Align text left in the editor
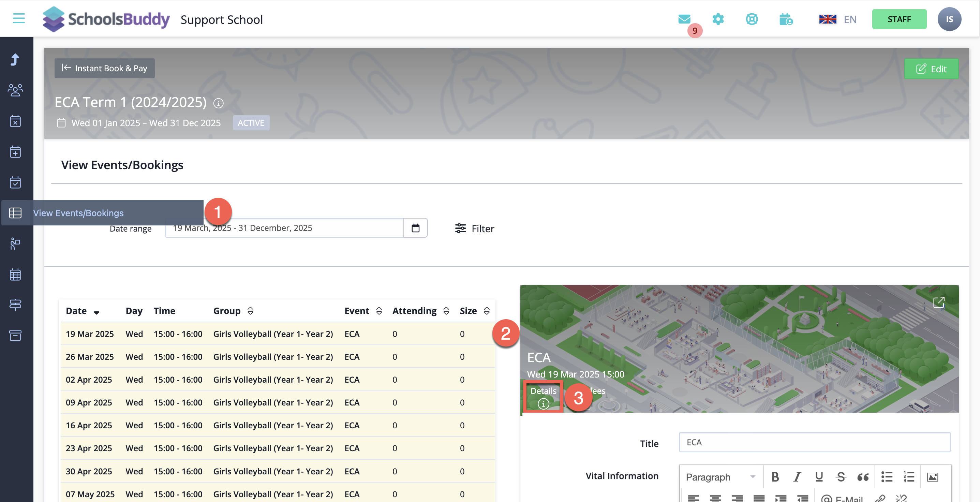 [x=694, y=498]
